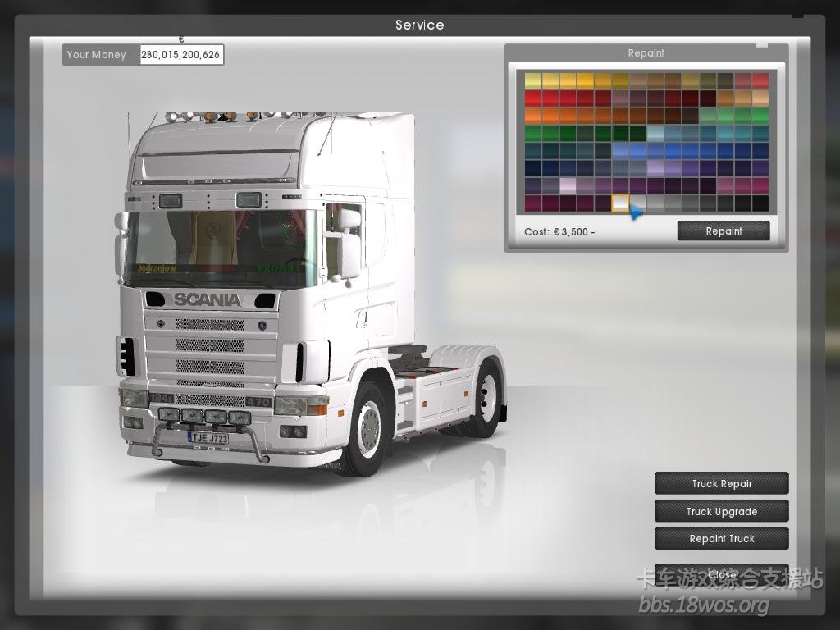Select the pale yellow swatch starting the top row
Image resolution: width=840 pixels, height=630 pixels.
point(533,80)
